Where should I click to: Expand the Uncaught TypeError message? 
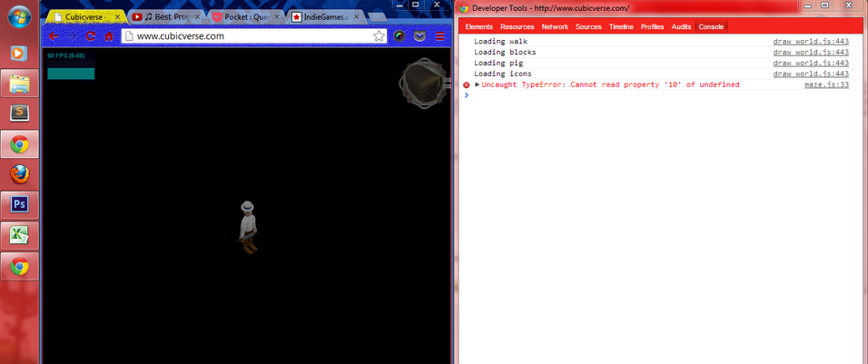478,84
